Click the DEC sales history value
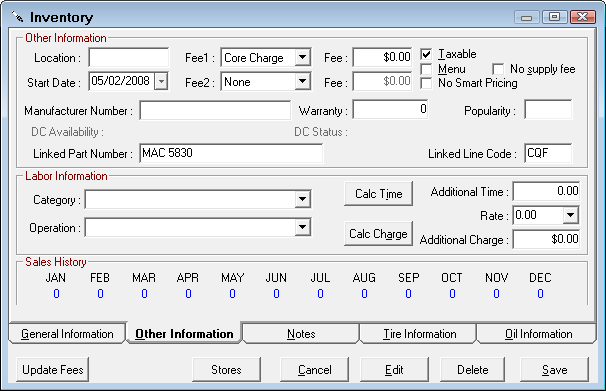This screenshot has width=606, height=391. pyautogui.click(x=540, y=294)
